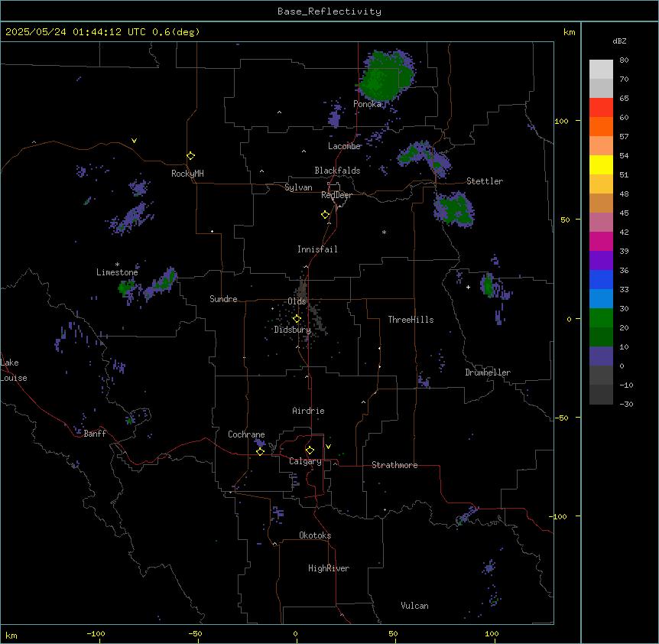Click the RedDeer city label
Viewport: 659px width, 644px height.
(336, 195)
